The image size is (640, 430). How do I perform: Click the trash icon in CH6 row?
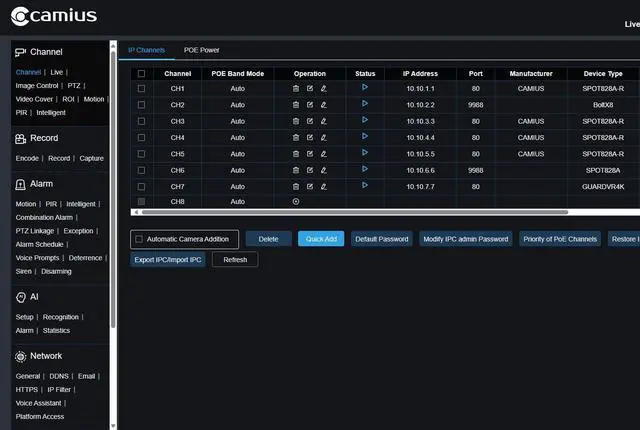296,170
